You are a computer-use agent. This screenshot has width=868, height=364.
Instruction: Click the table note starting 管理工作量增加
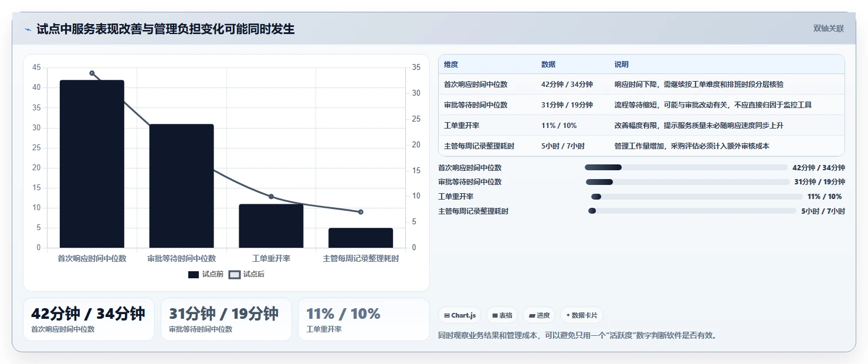[x=691, y=146]
